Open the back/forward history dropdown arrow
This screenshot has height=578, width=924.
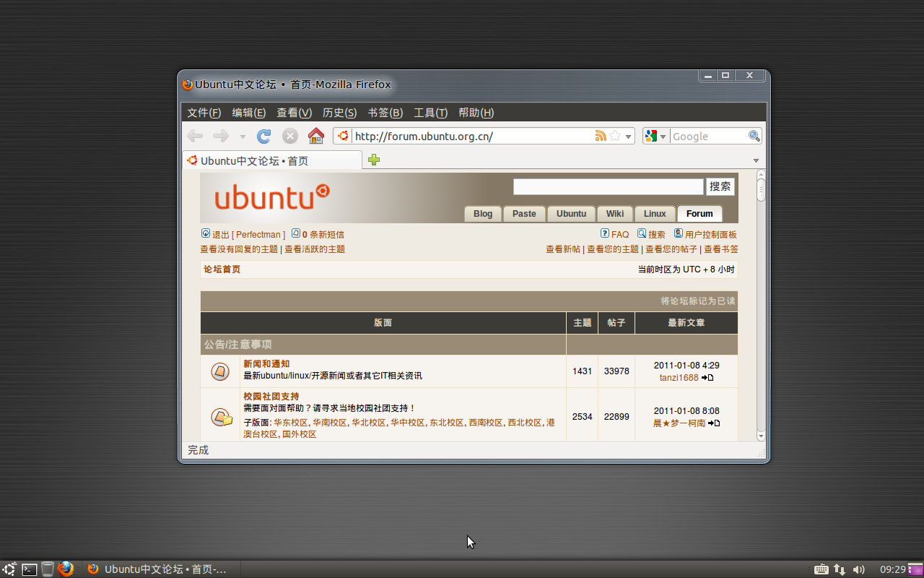tap(243, 137)
